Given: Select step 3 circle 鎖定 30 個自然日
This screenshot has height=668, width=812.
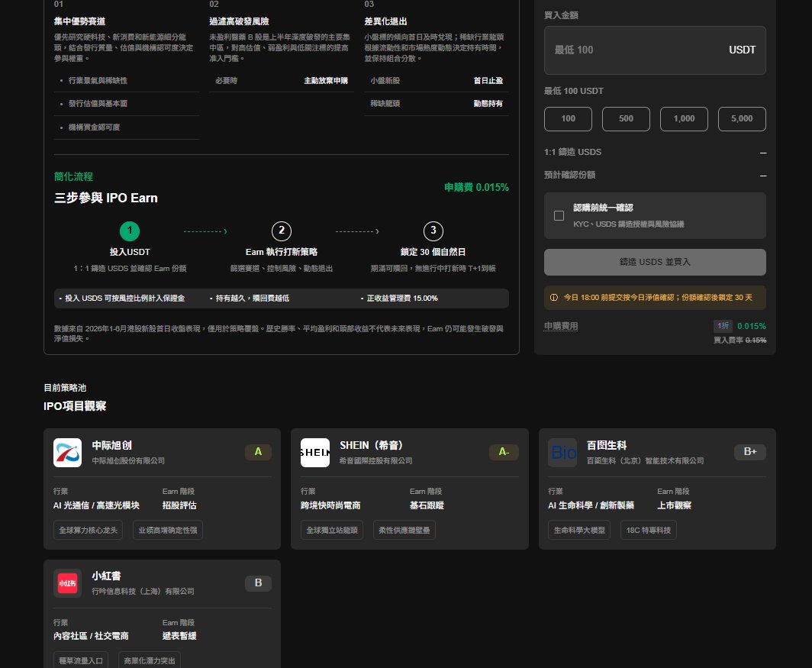Looking at the screenshot, I should 433,231.
